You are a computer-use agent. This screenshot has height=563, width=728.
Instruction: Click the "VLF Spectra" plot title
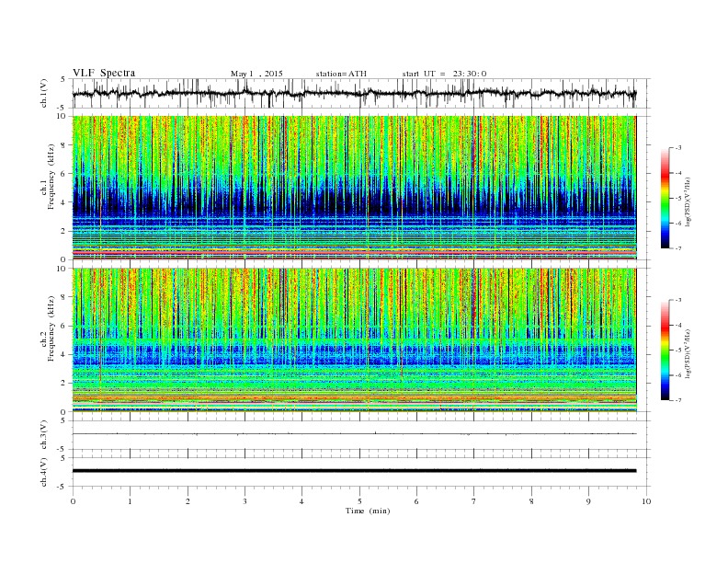pyautogui.click(x=104, y=73)
